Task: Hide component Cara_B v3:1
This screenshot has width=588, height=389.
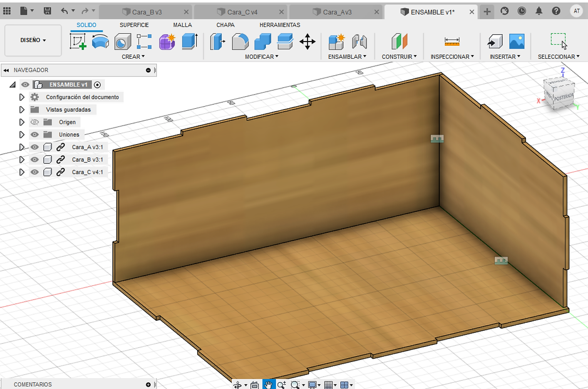Action: click(x=35, y=160)
